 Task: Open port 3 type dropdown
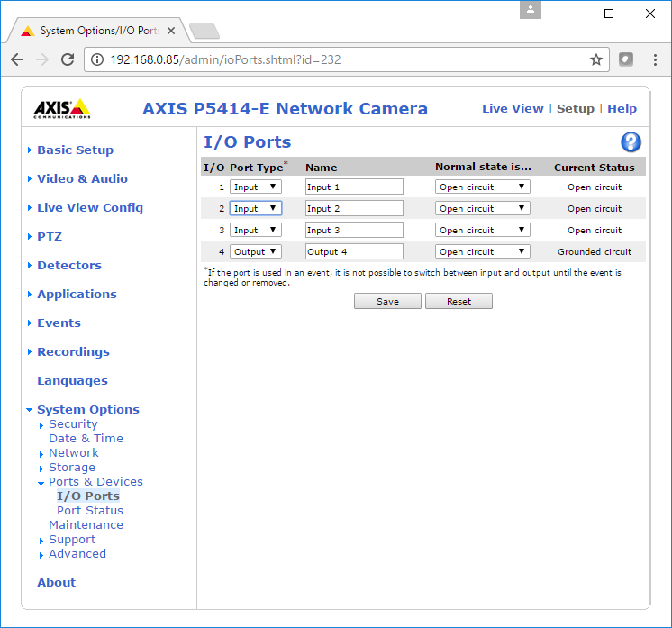pos(256,230)
